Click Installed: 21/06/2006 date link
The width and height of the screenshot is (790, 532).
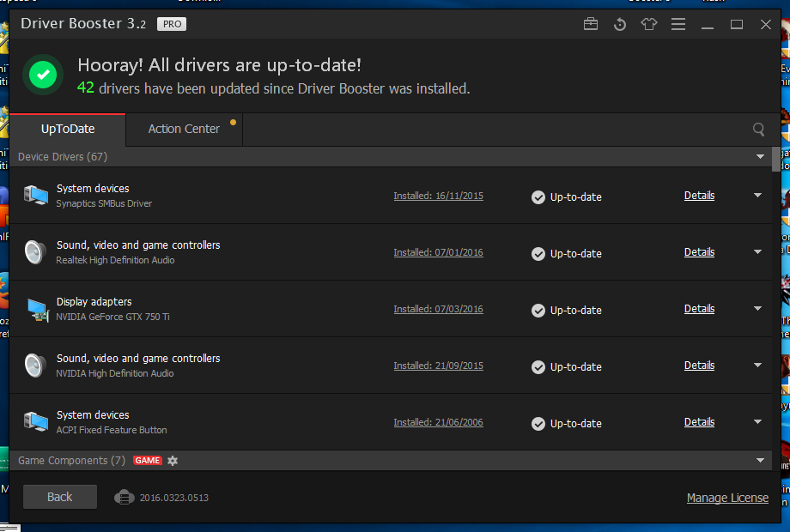tap(438, 422)
